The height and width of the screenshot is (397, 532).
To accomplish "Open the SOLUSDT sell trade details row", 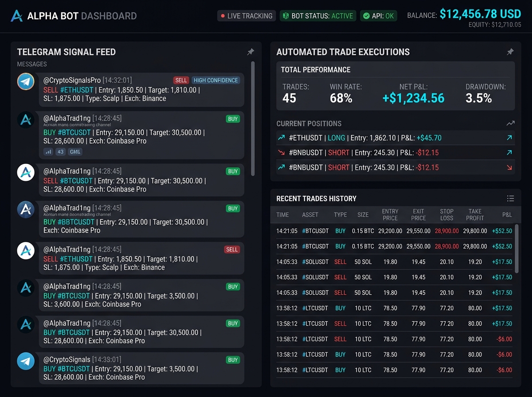I will tap(395, 262).
